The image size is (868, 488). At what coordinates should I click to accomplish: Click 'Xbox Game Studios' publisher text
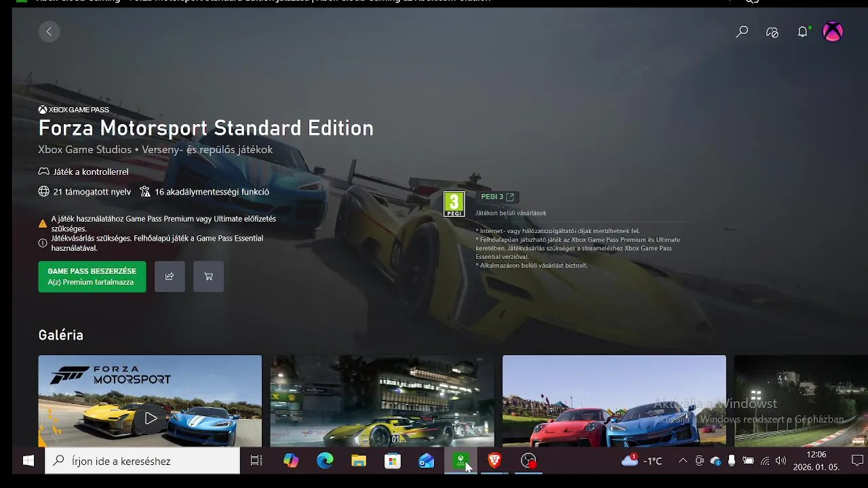(85, 150)
